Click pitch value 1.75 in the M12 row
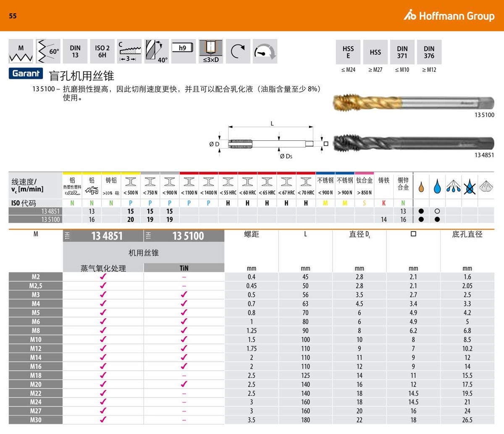The width and height of the screenshot is (504, 434). [252, 348]
